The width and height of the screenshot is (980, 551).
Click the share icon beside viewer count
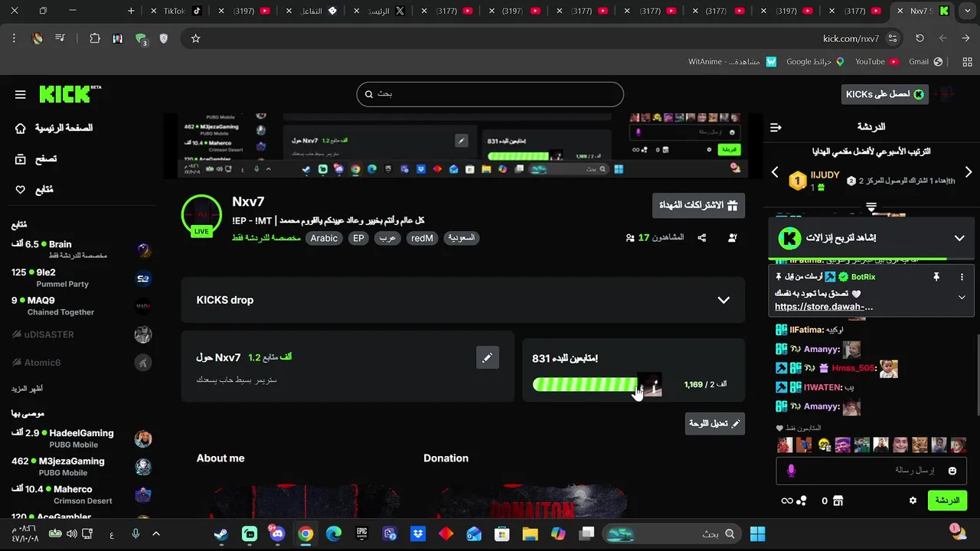coord(702,238)
